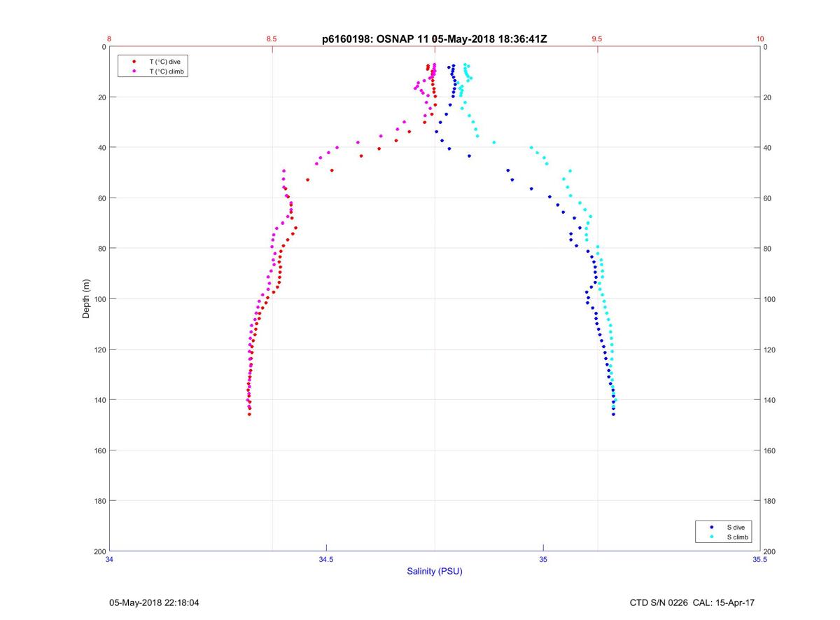Click the left depth axis tick label 0
840x620 pixels.
[104, 47]
